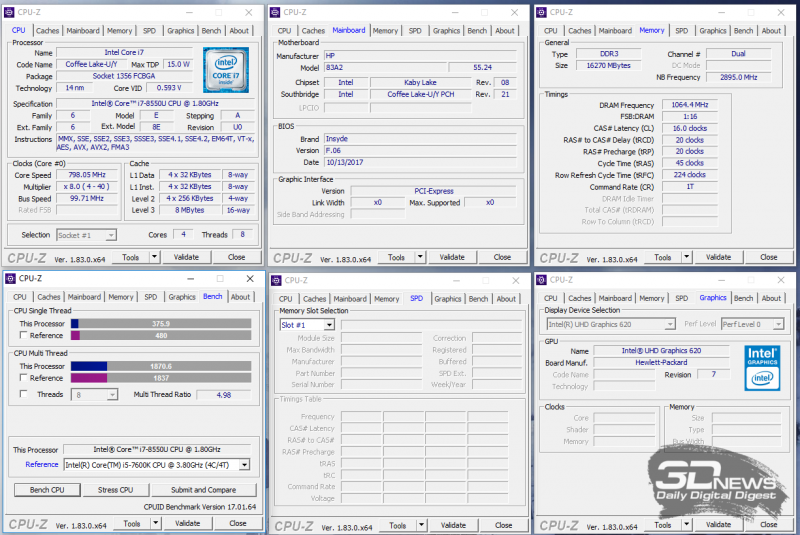Click the BIOS Version field F.06
This screenshot has height=535, width=800.
click(421, 150)
